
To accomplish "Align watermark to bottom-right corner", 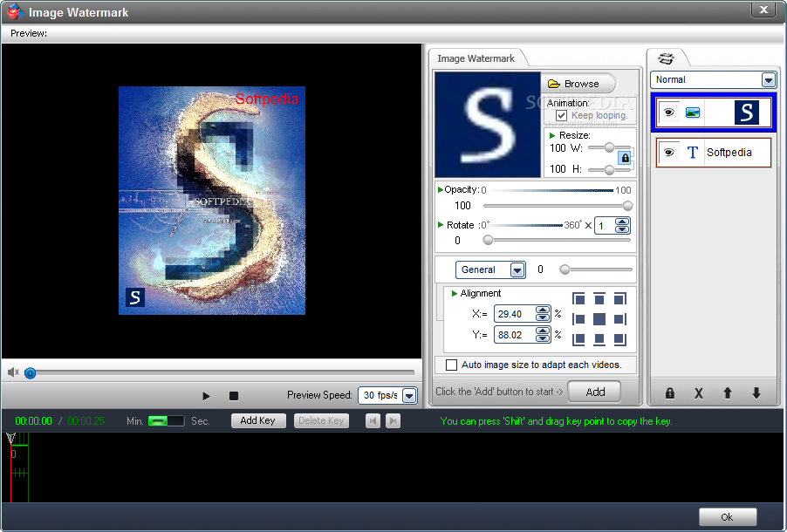I will pos(619,339).
